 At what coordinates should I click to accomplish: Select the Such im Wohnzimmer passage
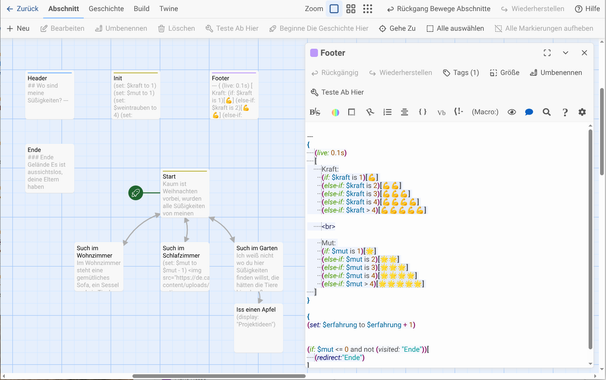click(x=99, y=267)
